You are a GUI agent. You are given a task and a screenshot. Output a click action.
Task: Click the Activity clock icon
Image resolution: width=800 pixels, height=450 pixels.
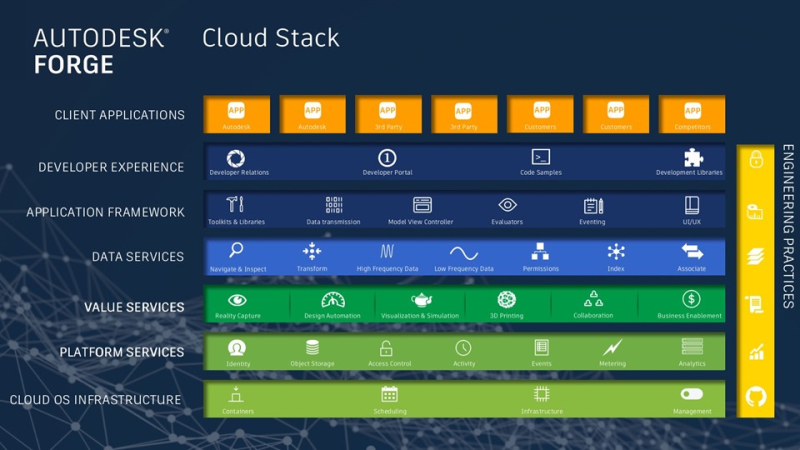point(463,348)
